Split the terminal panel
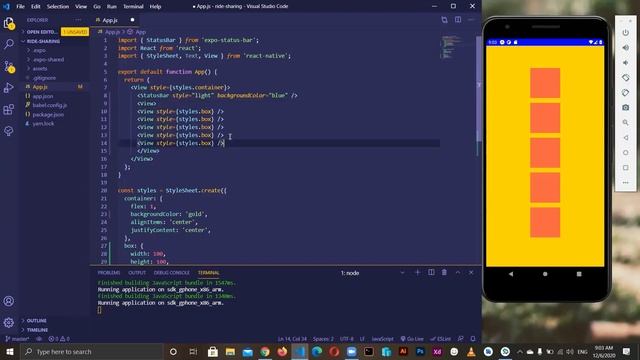This screenshot has width=640, height=360. 431,272
